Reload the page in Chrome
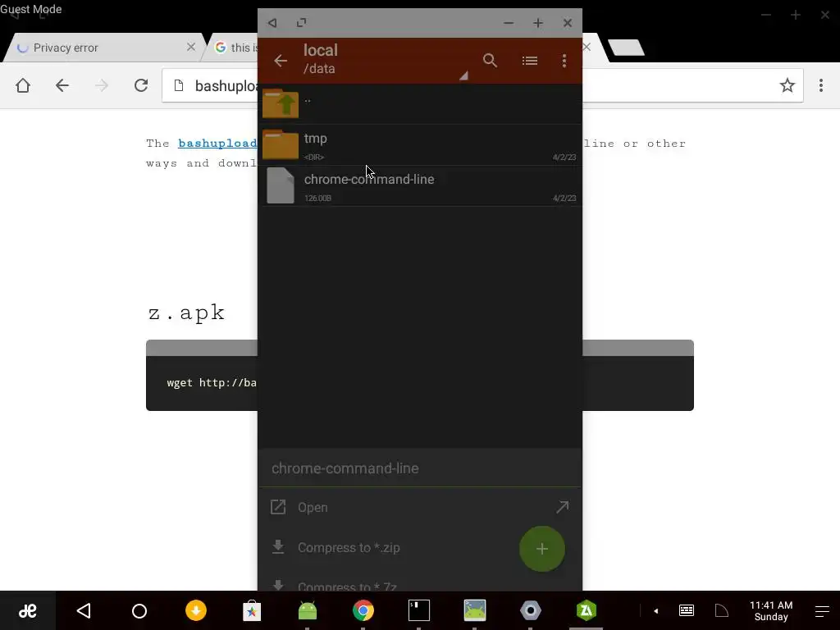840x630 pixels. tap(141, 85)
